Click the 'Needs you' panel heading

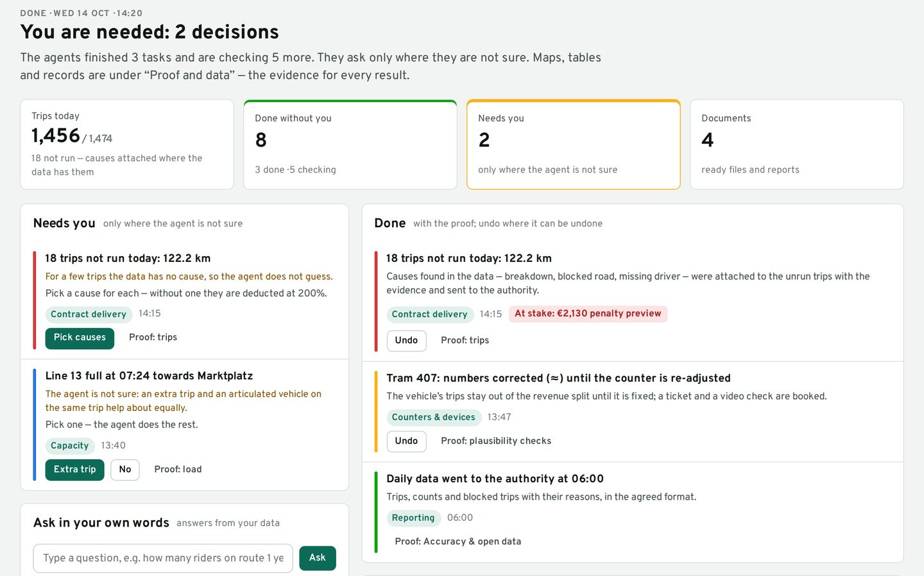point(64,223)
